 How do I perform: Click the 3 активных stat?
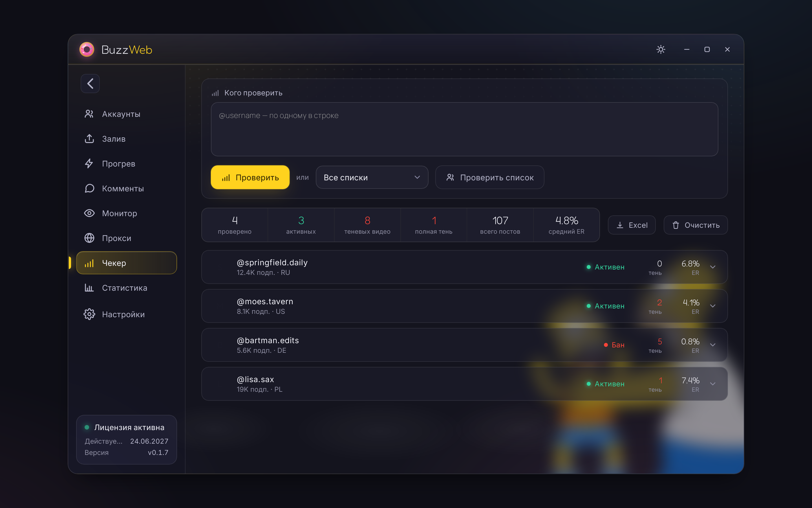(301, 225)
